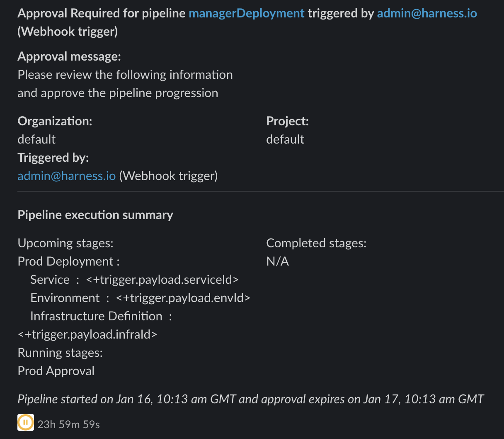The width and height of the screenshot is (504, 439).
Task: Click the 23h 59m 59s countdown timer
Action: pos(68,424)
